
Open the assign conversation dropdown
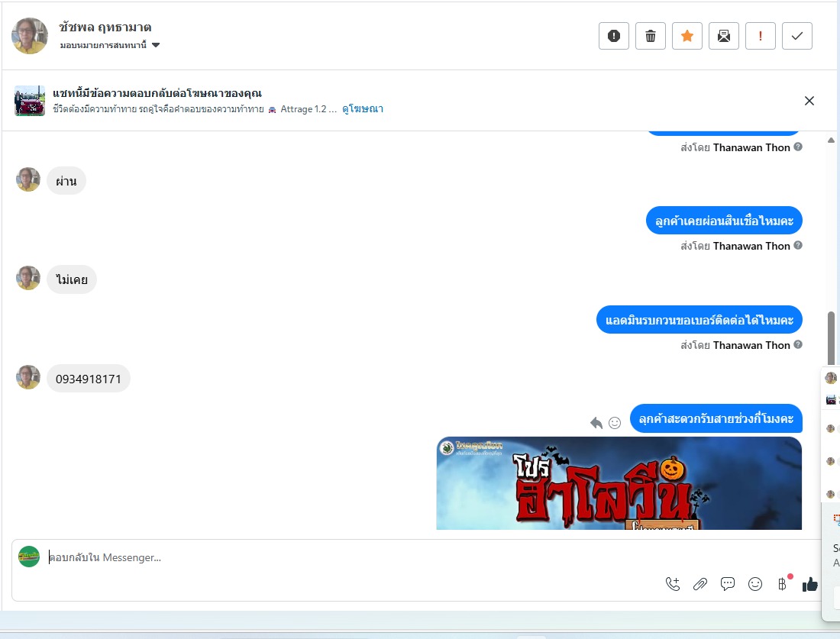pos(110,45)
